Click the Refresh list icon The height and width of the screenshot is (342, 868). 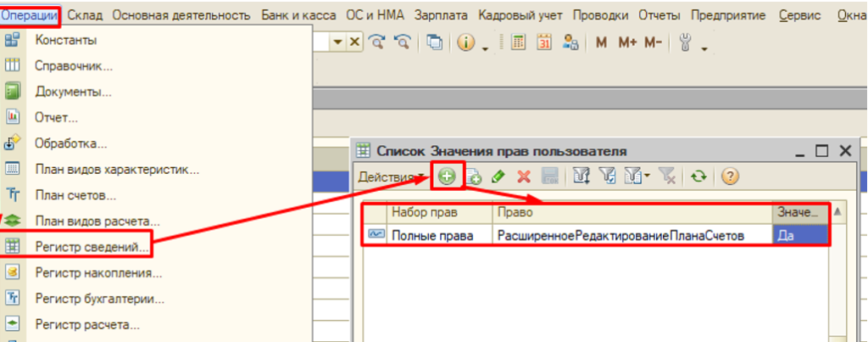point(698,177)
